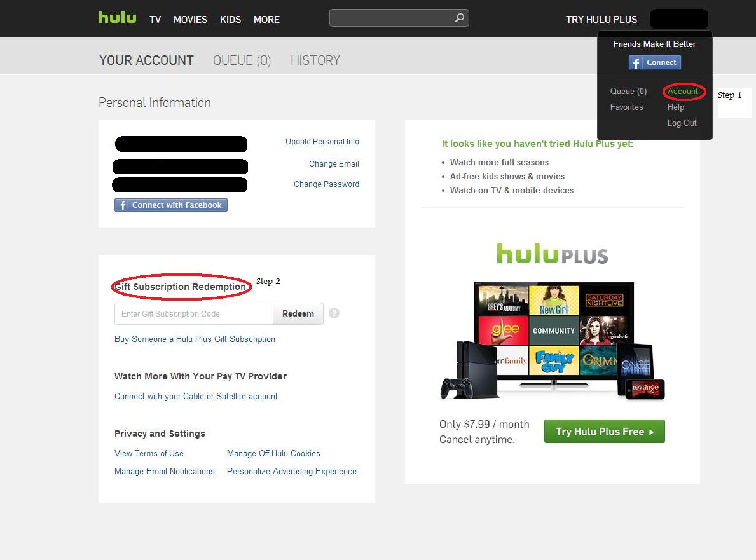This screenshot has width=756, height=560.
Task: Click the Connect with Facebook button
Action: click(170, 205)
